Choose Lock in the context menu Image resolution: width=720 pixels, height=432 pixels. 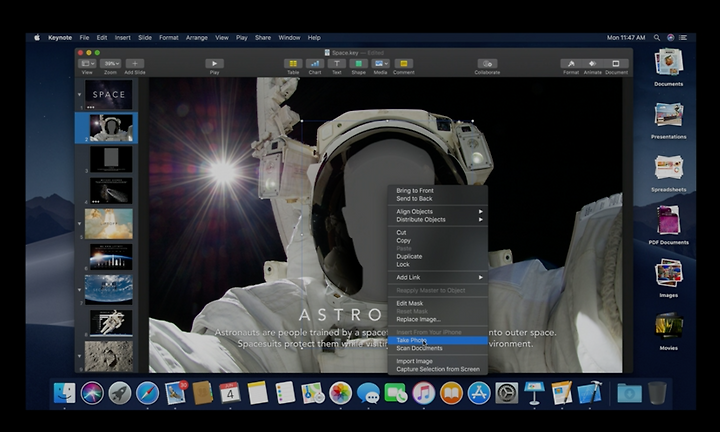[438, 264]
